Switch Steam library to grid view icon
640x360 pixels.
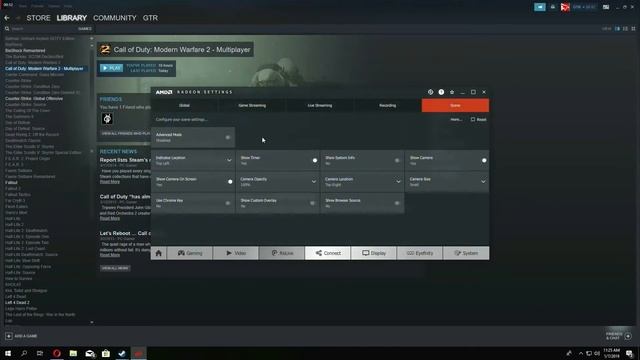633,29
